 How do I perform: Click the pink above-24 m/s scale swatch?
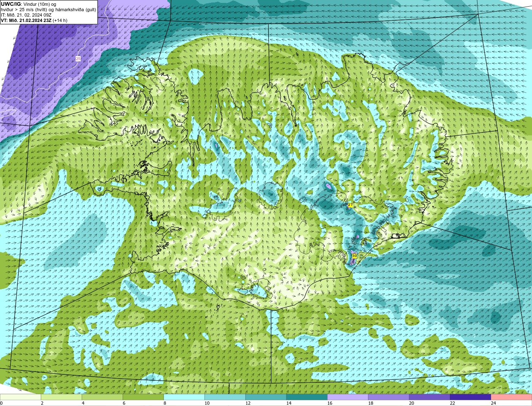point(512,397)
